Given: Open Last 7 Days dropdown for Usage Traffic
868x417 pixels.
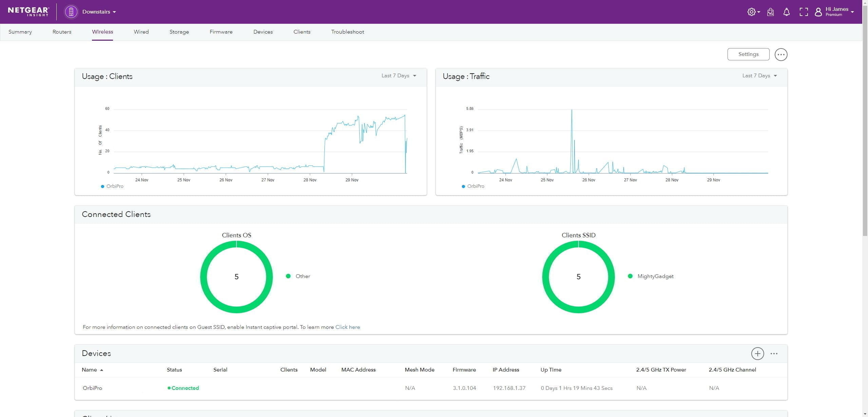Looking at the screenshot, I should tap(759, 76).
